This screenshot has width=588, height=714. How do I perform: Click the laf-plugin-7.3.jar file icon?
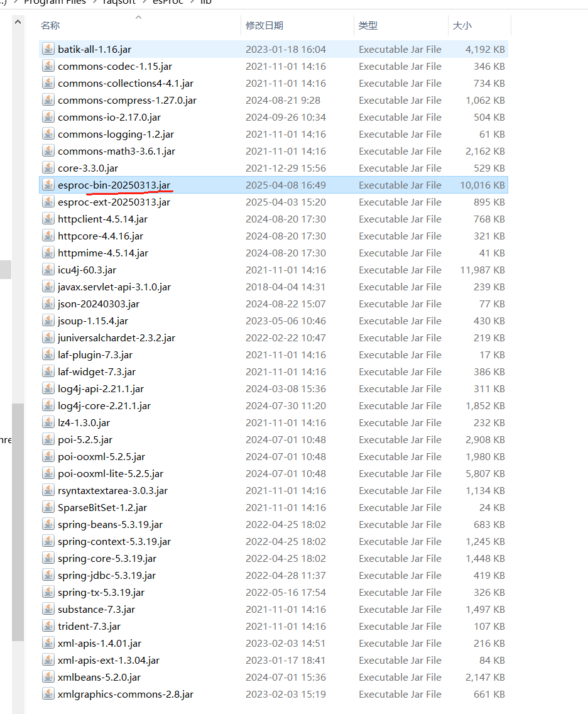(48, 354)
